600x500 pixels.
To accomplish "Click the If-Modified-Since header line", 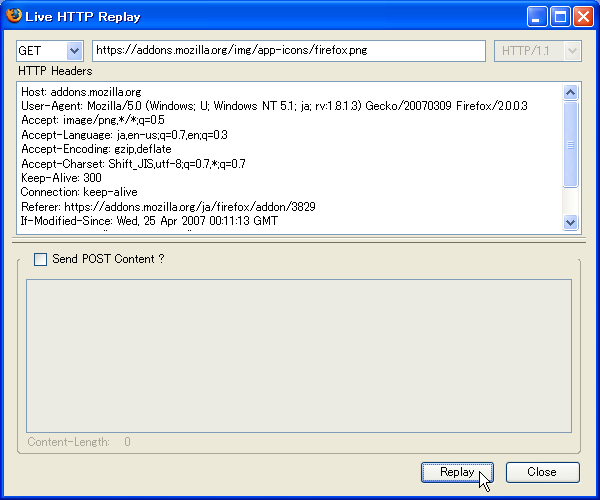I will (x=149, y=221).
